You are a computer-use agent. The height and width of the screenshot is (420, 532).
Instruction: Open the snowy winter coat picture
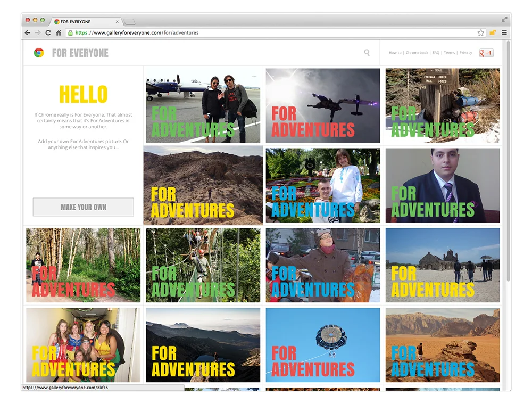[x=323, y=265]
